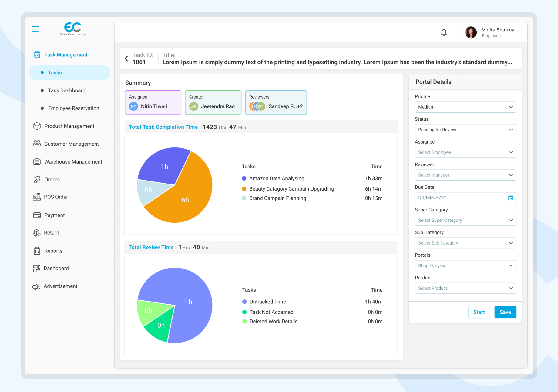This screenshot has height=392, width=558.
Task: Click the Creator card Jeetendra Rao
Action: (x=213, y=103)
